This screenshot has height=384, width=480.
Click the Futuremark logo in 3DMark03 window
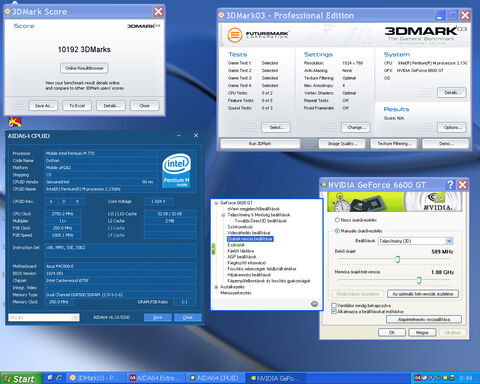click(258, 35)
